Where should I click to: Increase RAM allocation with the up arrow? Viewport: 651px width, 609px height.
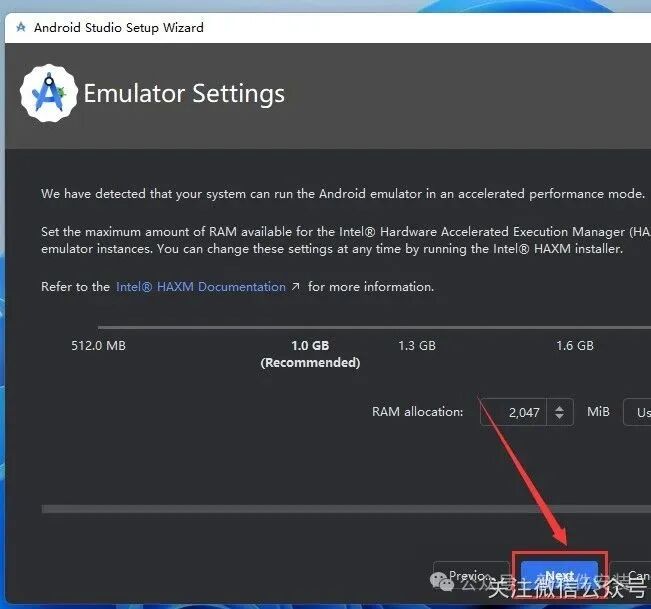560,408
